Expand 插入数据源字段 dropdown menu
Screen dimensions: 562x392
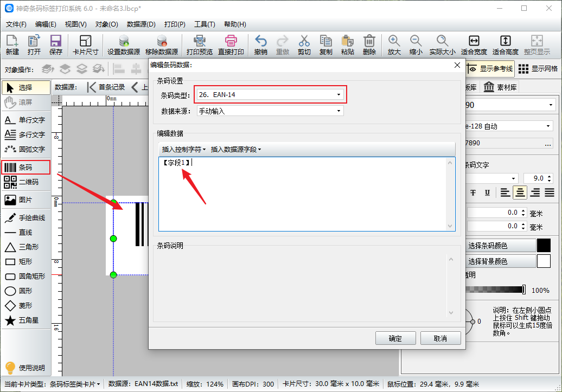[236, 149]
